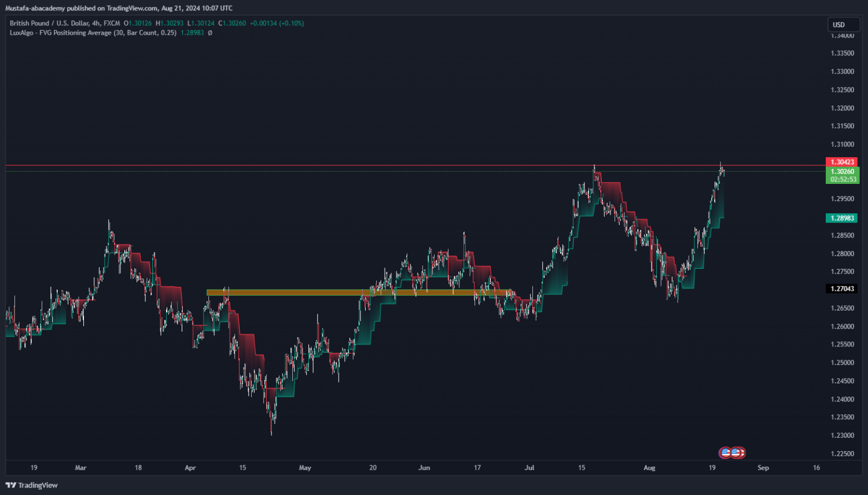Image resolution: width=868 pixels, height=495 pixels.
Task: Click the 1.27043 price label on axis
Action: 842,289
